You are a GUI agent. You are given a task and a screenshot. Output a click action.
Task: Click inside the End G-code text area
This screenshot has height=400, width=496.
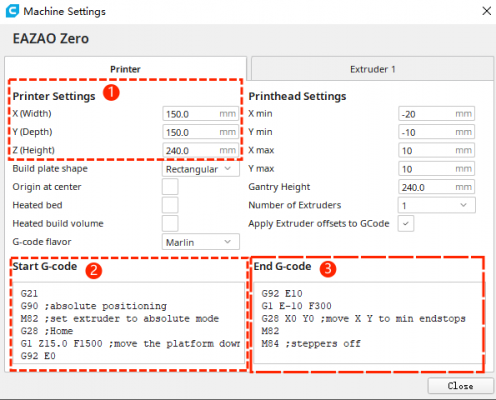368,323
